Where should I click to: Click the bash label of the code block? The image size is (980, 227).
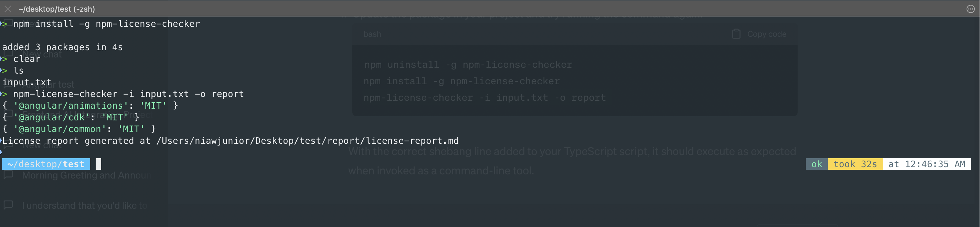[x=372, y=34]
